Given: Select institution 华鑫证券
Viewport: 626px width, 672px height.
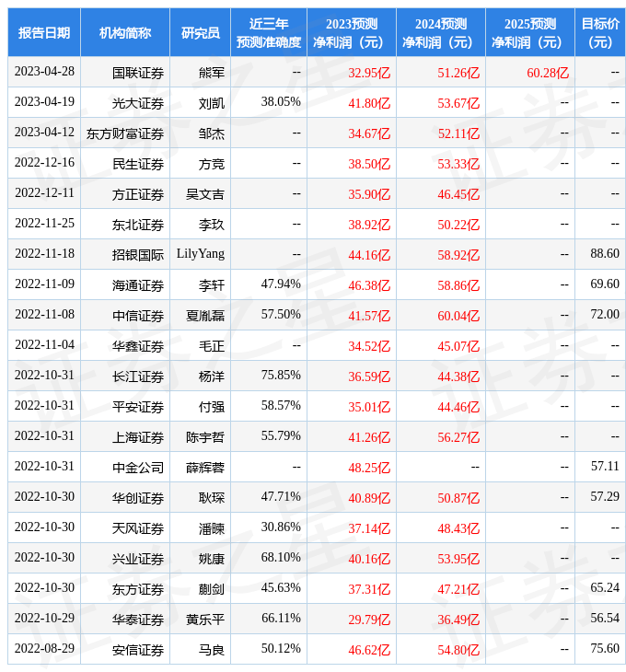Looking at the screenshot, I should [x=138, y=346].
